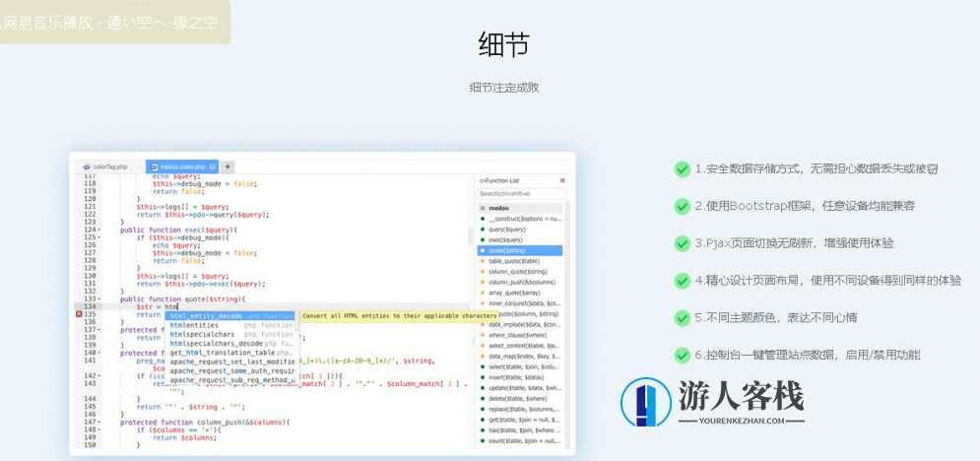Switch to the colorTag.php editor tab
The image size is (980, 461).
tap(109, 166)
